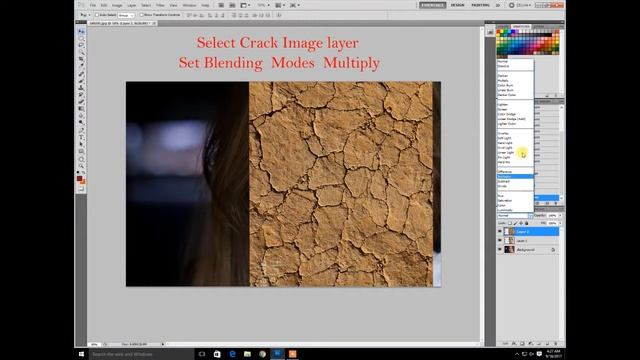Select the Eraser tool

81,102
